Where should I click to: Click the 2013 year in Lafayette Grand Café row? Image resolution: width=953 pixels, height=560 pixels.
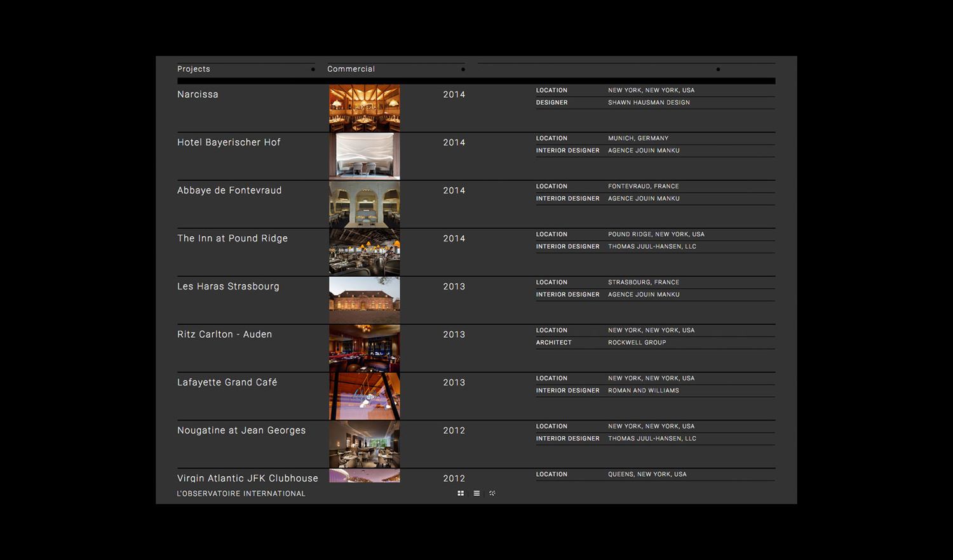(x=454, y=383)
